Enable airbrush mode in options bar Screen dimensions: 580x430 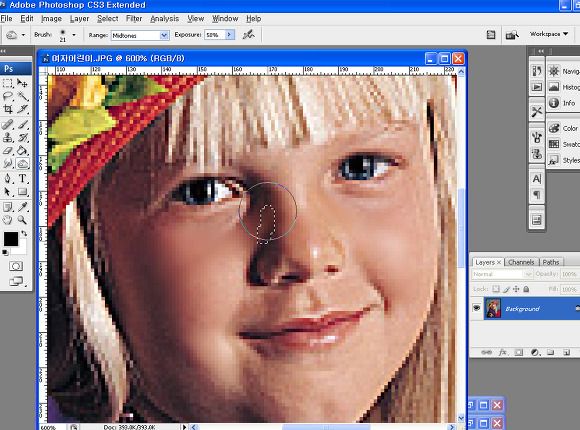(x=249, y=35)
